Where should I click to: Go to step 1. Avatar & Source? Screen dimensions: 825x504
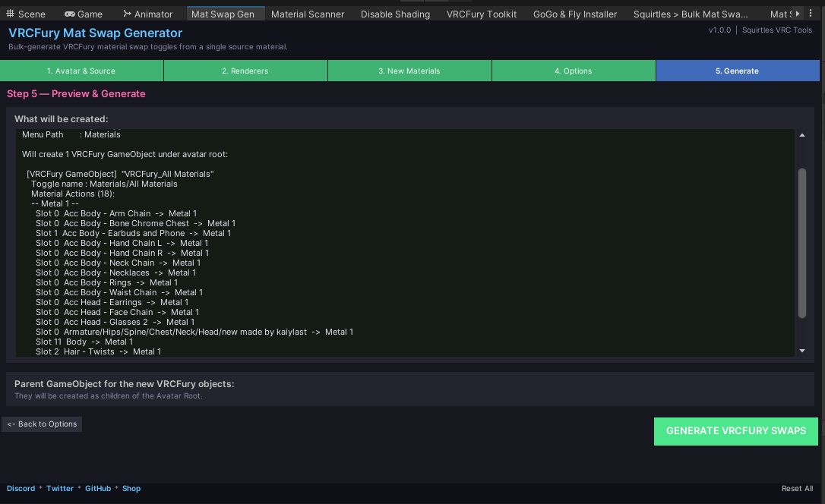point(81,71)
